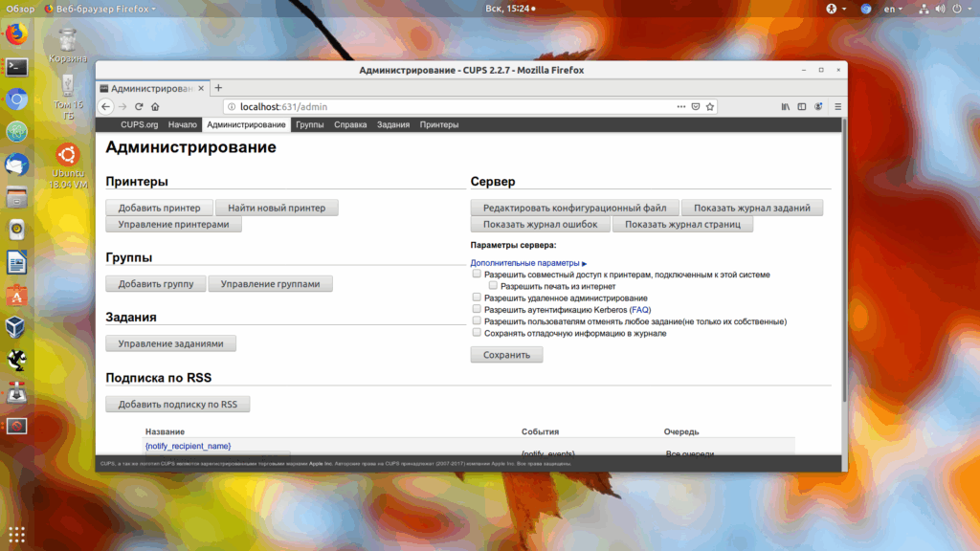Open the CUPS.org menu item
The image size is (980, 551).
coord(140,124)
